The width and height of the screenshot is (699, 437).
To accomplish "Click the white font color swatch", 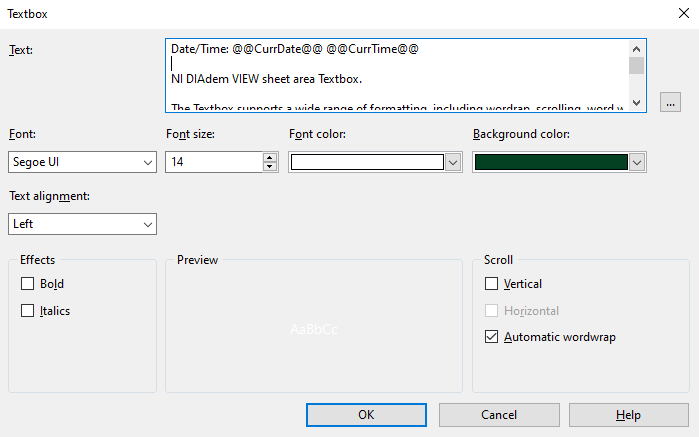I will click(x=366, y=162).
